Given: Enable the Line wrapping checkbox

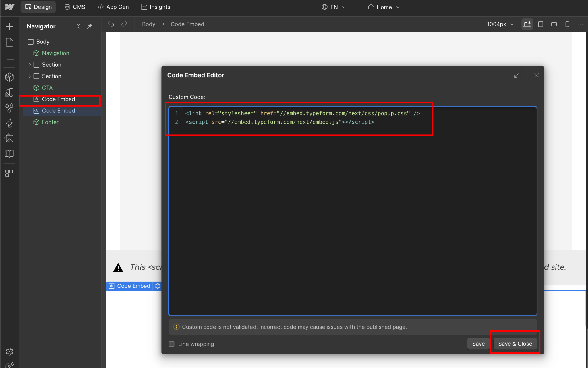Looking at the screenshot, I should pyautogui.click(x=172, y=344).
